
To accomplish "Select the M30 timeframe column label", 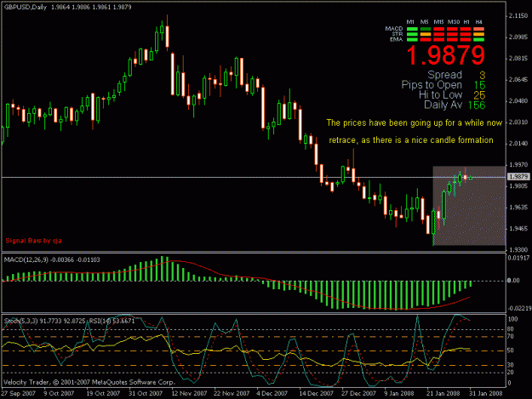I will pyautogui.click(x=454, y=22).
